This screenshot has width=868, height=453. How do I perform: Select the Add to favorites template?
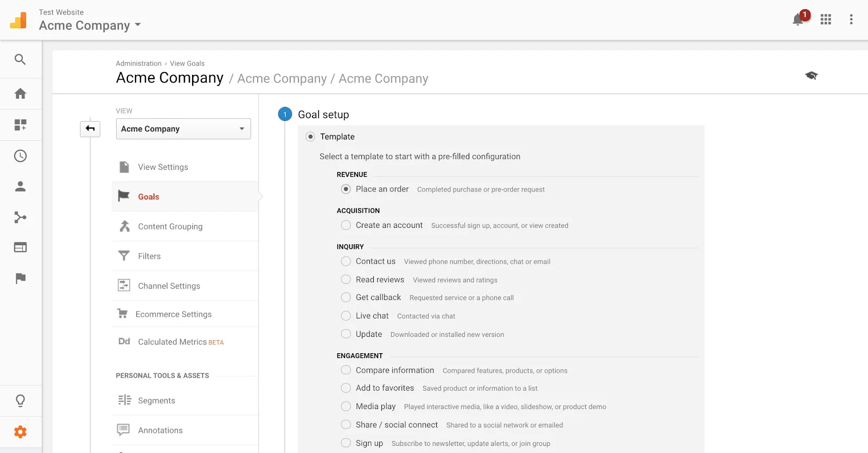tap(346, 388)
